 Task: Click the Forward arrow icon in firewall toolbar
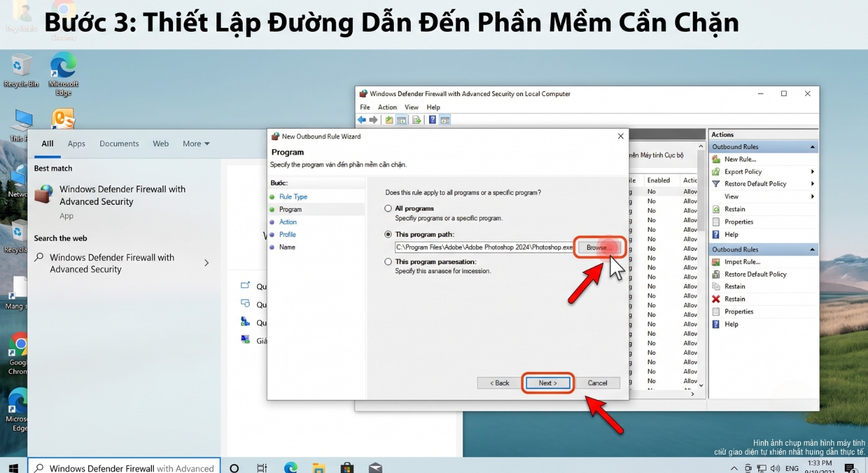click(x=374, y=120)
